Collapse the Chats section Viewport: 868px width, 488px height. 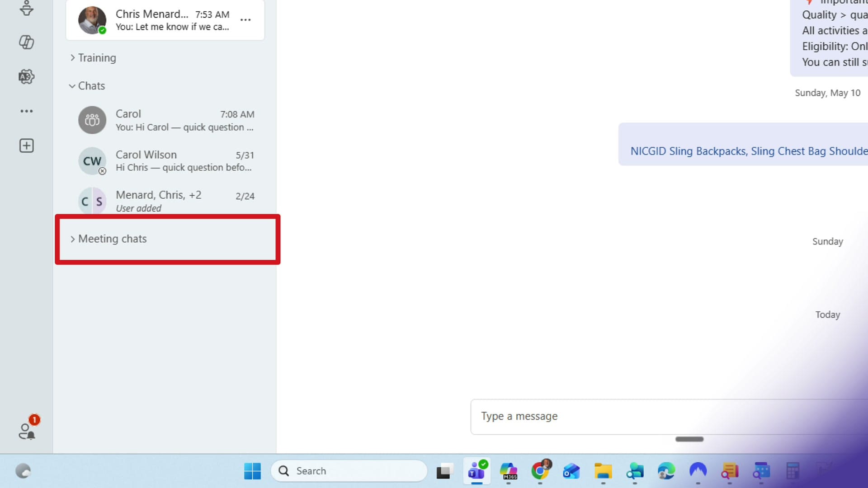(87, 86)
